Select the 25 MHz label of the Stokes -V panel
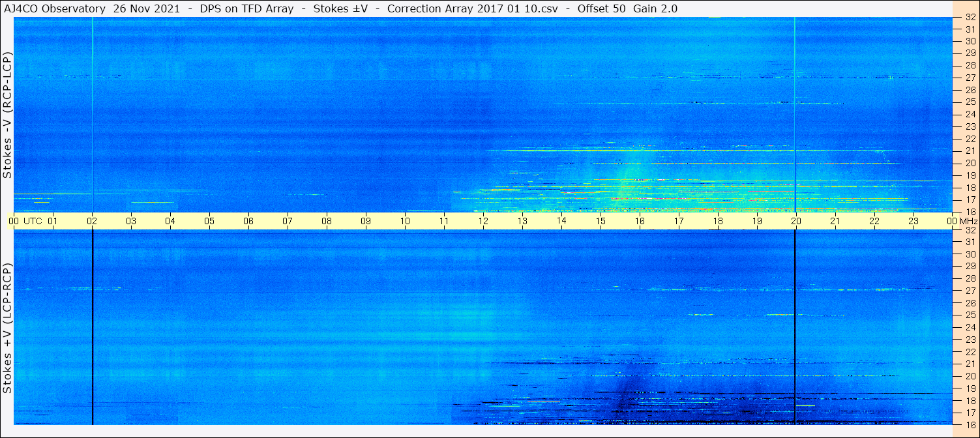Image resolution: width=980 pixels, height=438 pixels. coord(970,102)
